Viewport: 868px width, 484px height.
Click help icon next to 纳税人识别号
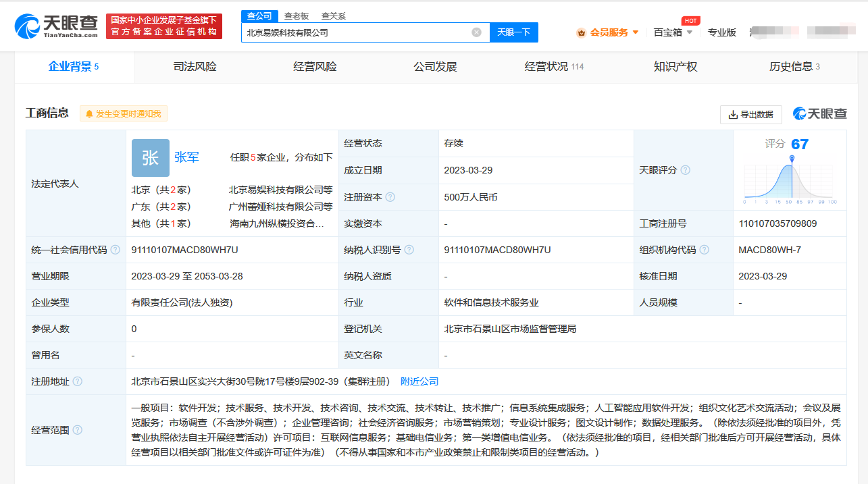409,250
